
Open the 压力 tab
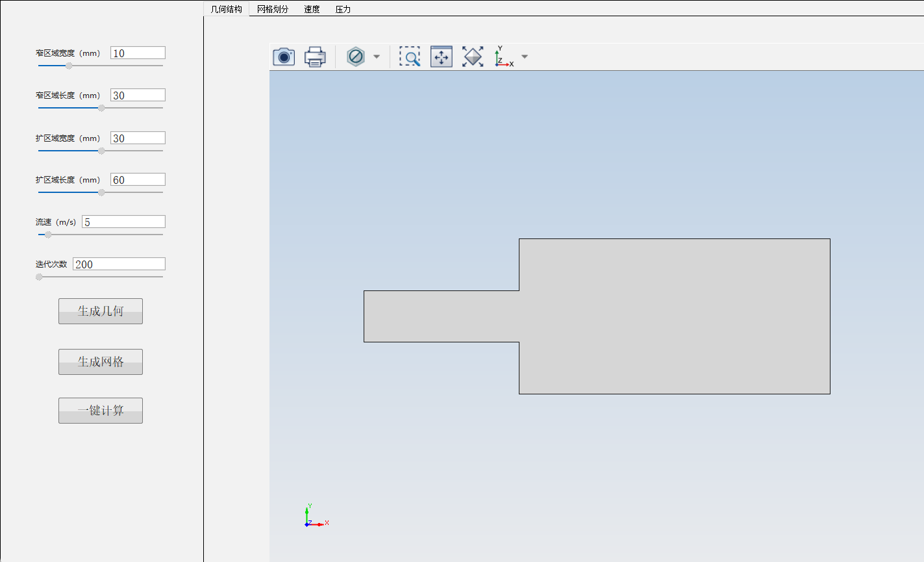[x=343, y=9]
